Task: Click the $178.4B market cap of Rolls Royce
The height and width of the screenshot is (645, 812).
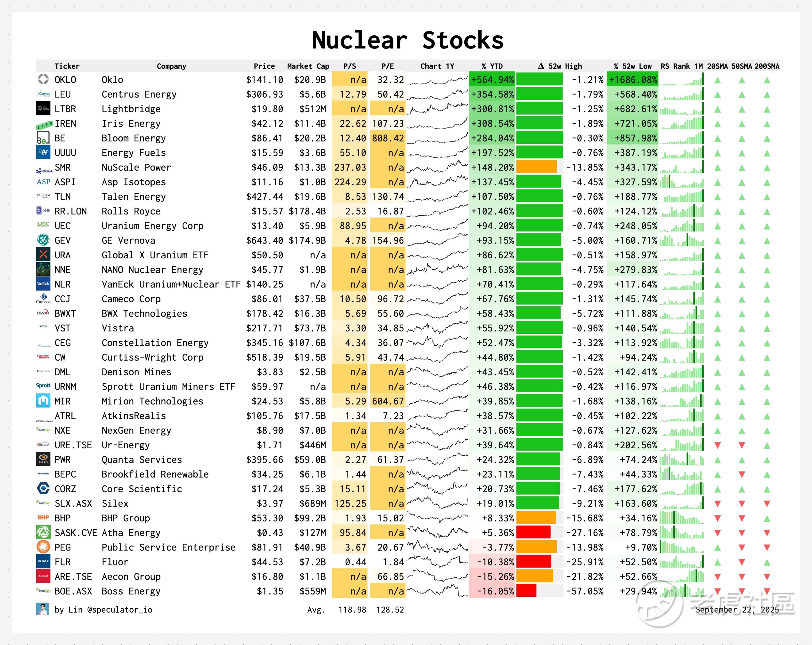Action: [307, 211]
